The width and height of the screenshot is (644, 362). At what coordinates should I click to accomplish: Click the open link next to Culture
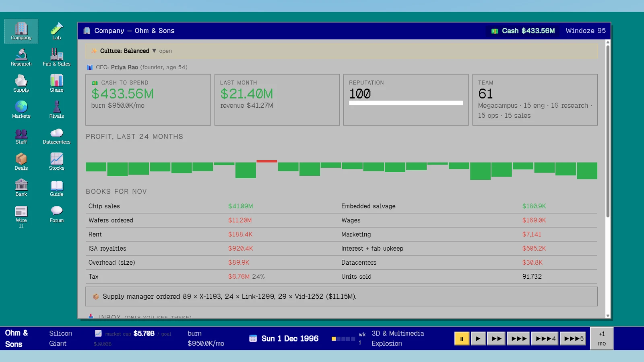165,51
